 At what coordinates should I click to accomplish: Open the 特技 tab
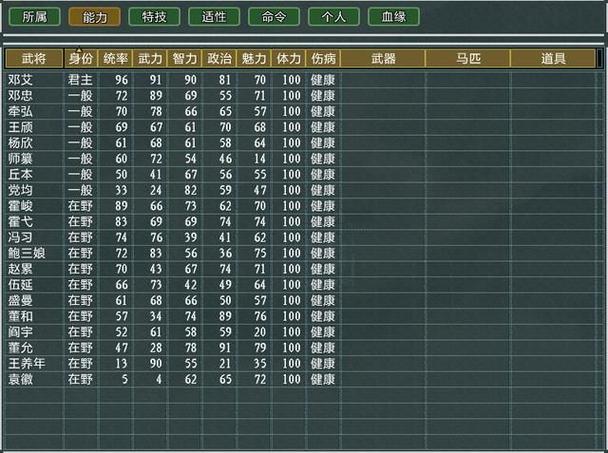154,17
